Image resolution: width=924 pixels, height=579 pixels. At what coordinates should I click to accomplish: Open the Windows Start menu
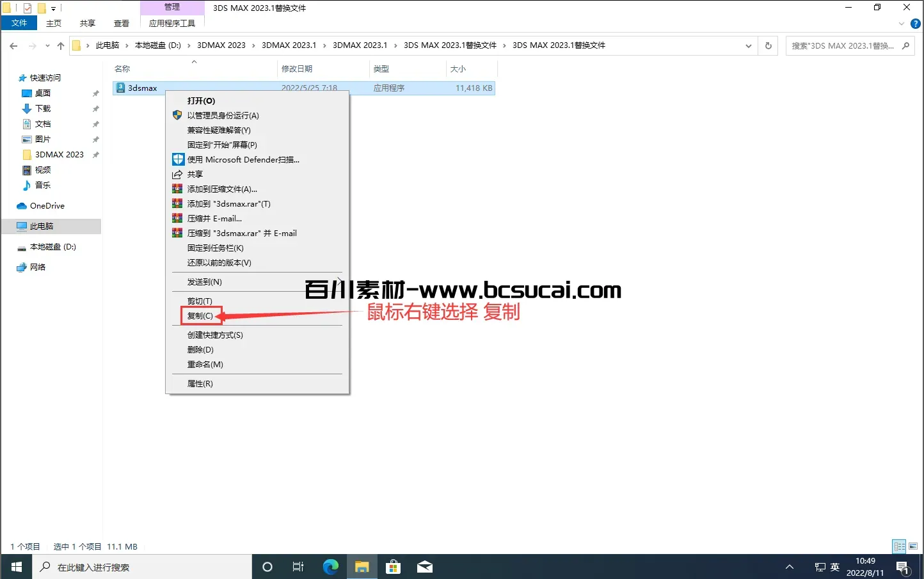(17, 567)
